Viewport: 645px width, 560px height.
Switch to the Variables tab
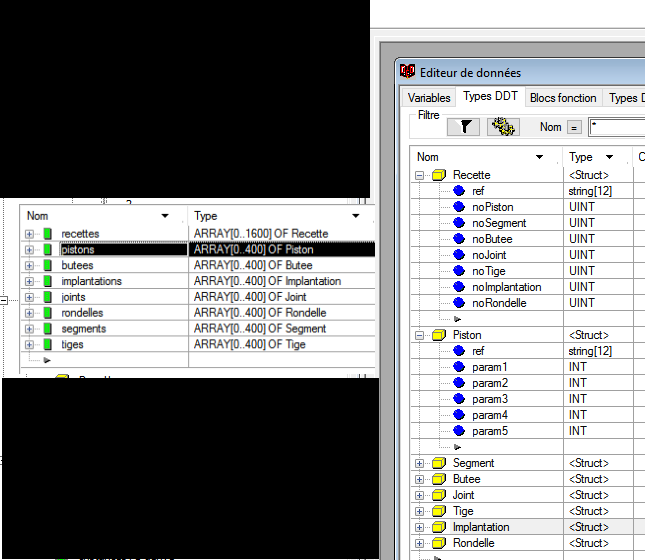[x=429, y=98]
